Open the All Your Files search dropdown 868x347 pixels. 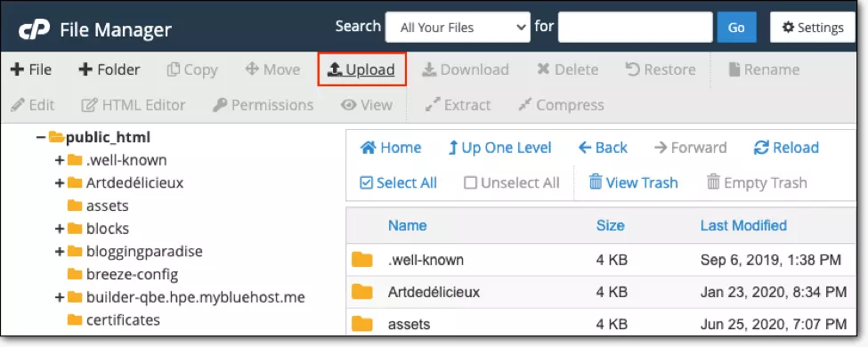click(x=458, y=27)
